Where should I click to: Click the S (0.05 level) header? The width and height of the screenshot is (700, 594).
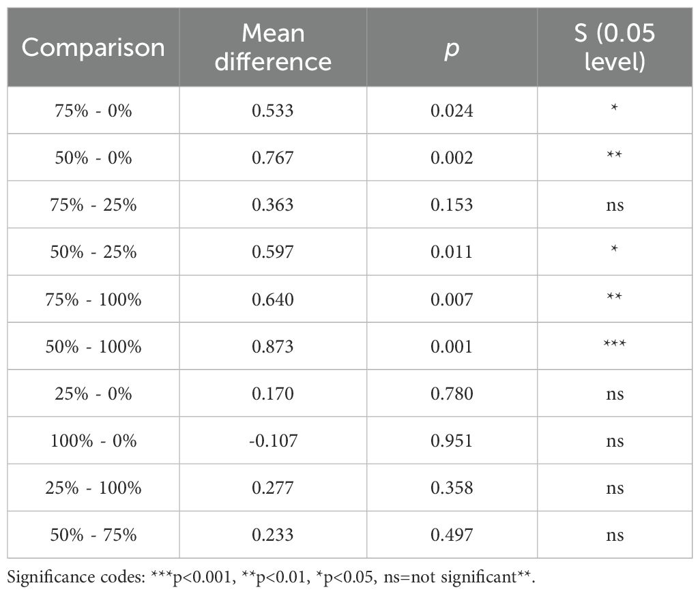click(615, 47)
